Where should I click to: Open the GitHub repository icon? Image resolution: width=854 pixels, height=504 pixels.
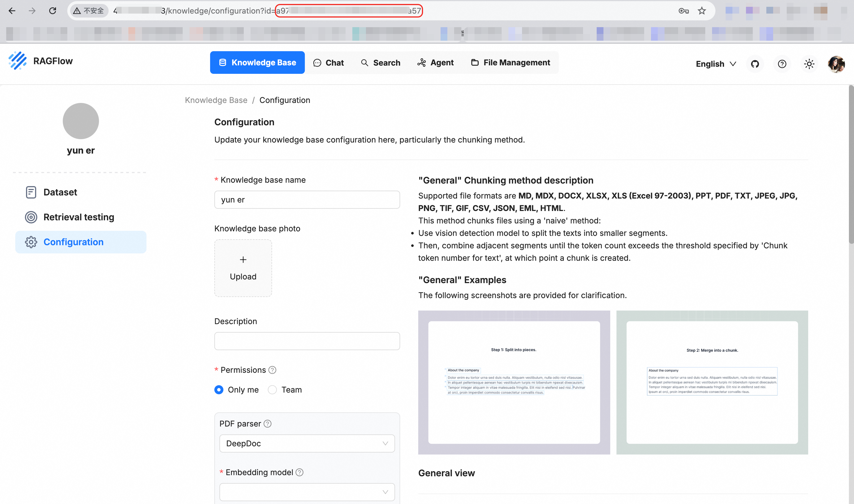point(754,64)
